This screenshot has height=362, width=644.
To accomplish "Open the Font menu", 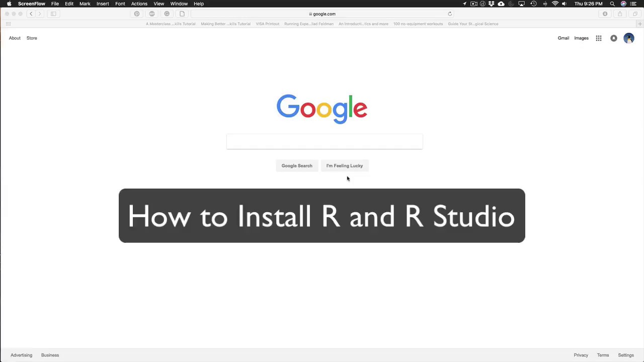I will click(120, 4).
